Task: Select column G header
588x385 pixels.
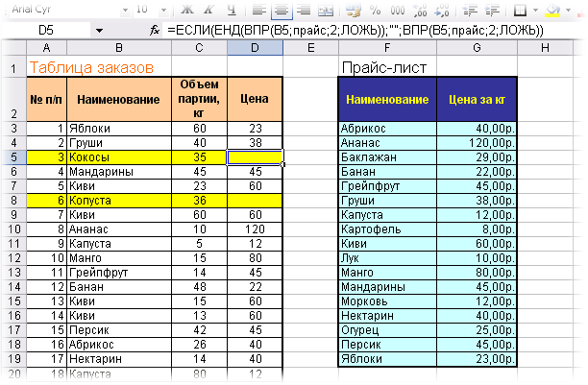Action: [x=477, y=48]
